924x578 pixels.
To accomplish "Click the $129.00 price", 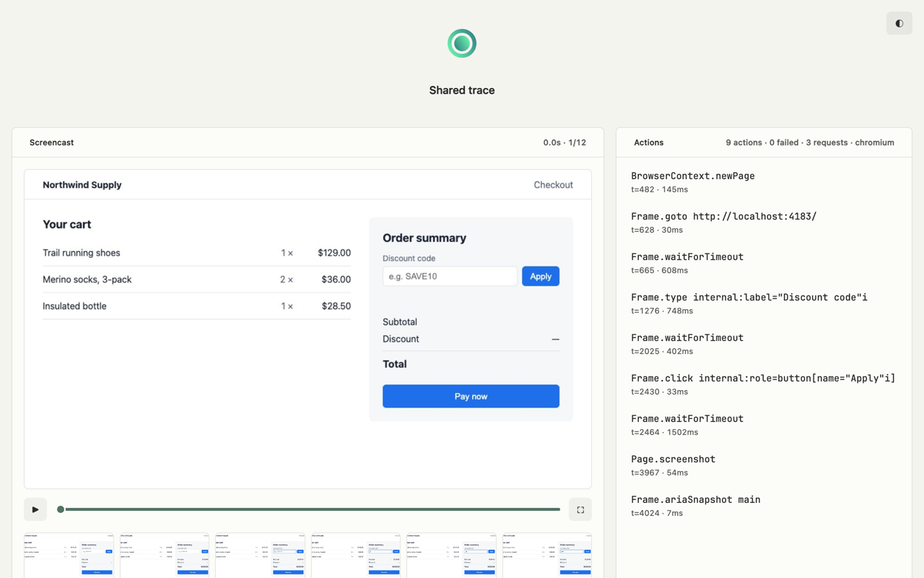I will [x=334, y=253].
